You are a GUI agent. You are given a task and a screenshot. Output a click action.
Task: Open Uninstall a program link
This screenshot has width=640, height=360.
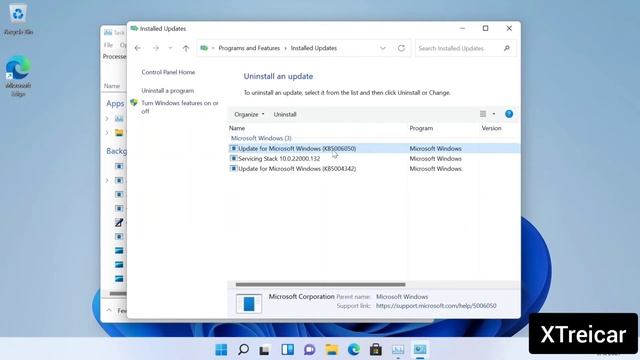point(167,91)
